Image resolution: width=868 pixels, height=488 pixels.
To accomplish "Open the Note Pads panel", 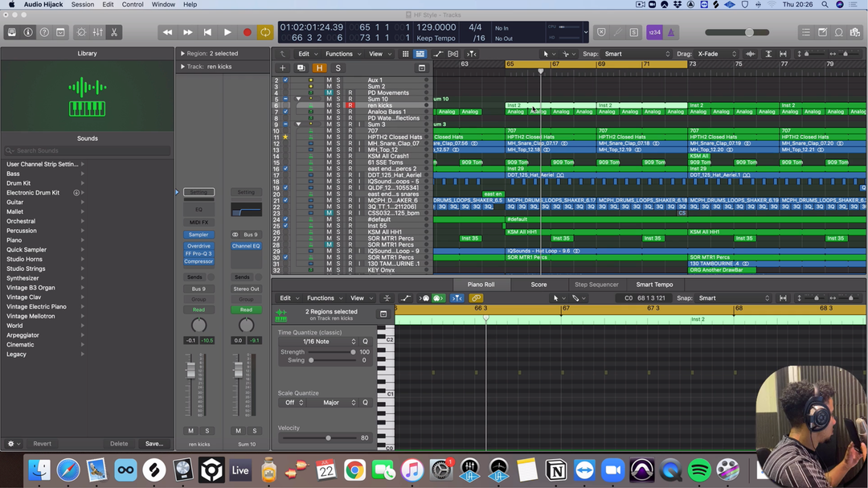I will (x=822, y=32).
